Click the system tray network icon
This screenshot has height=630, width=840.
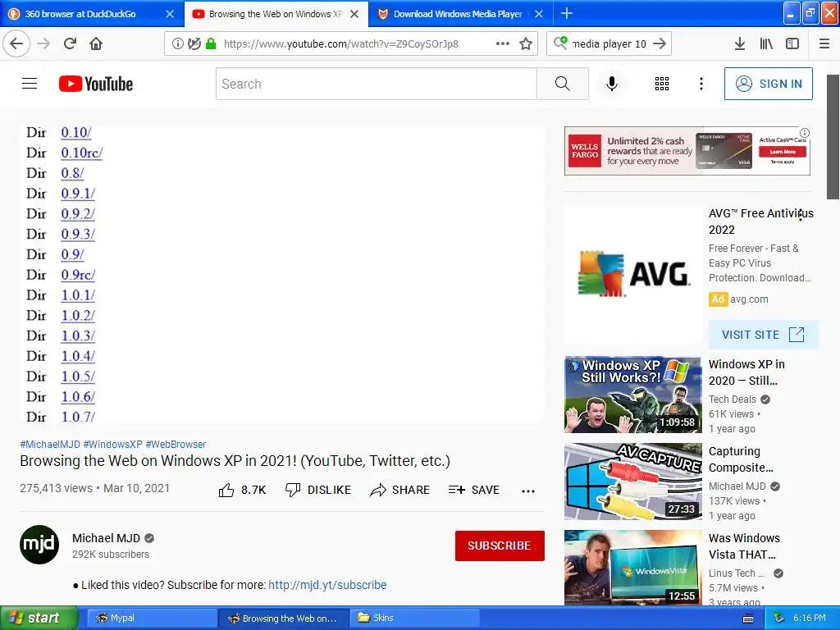[x=779, y=619]
